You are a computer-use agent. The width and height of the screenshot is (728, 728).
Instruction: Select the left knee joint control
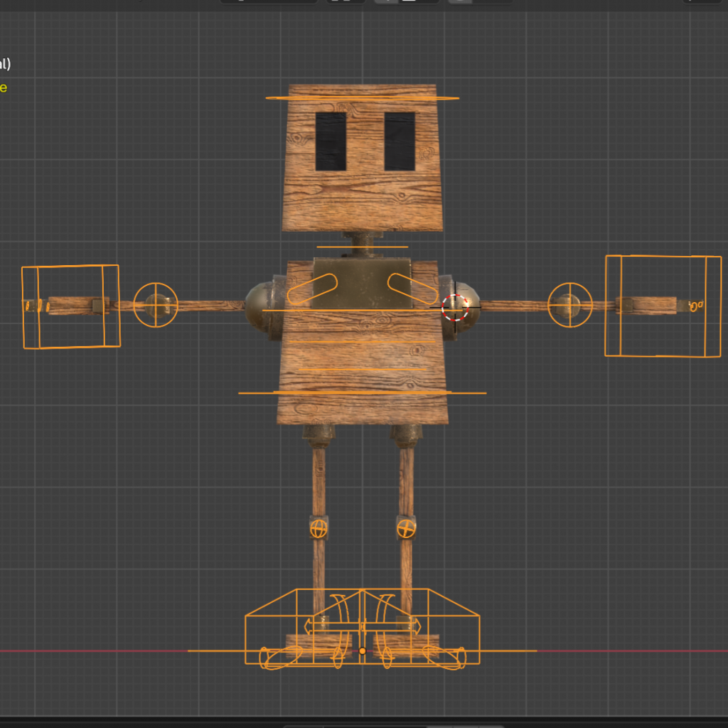318,528
